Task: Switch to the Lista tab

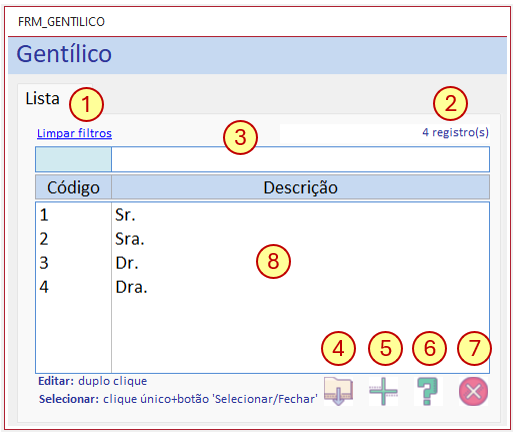Action: pyautogui.click(x=43, y=98)
